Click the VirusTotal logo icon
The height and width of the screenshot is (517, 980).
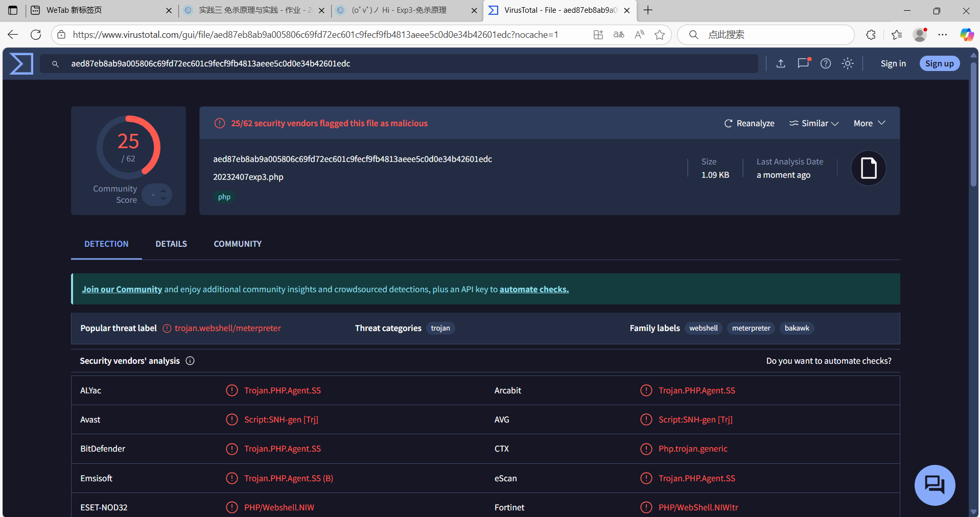21,64
